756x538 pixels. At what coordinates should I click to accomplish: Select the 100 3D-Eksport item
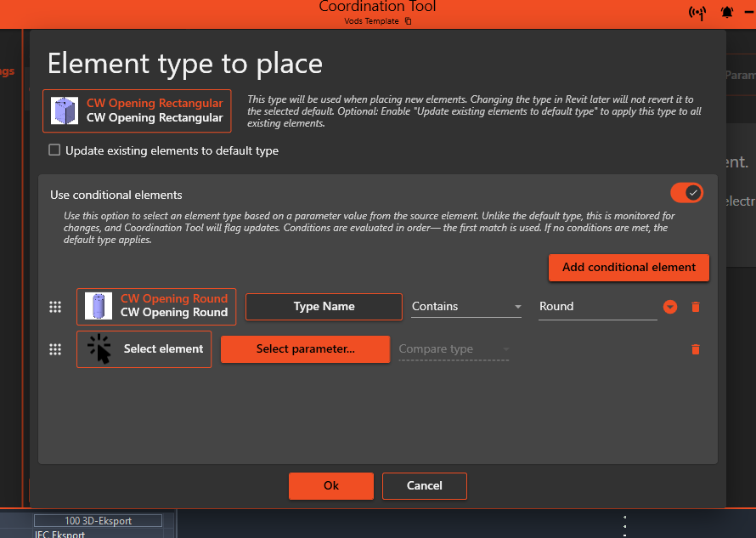click(97, 519)
